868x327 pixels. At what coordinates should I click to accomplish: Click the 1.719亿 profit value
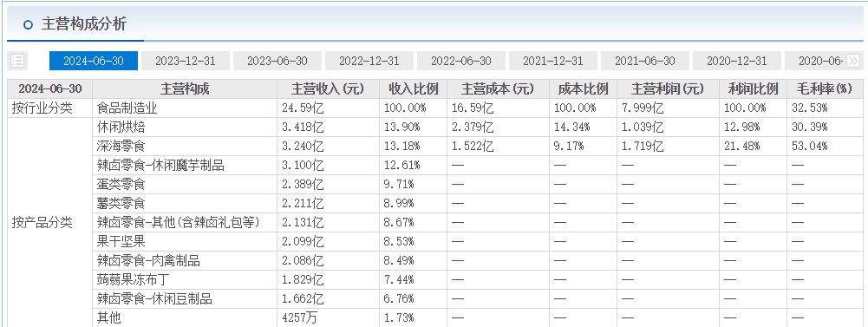643,146
